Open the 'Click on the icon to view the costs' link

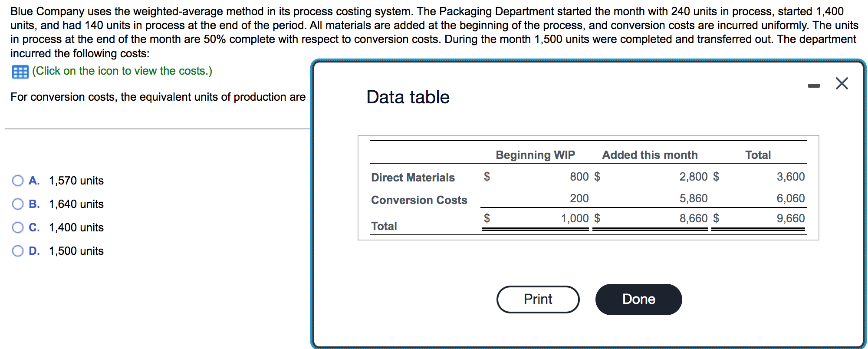[x=122, y=71]
